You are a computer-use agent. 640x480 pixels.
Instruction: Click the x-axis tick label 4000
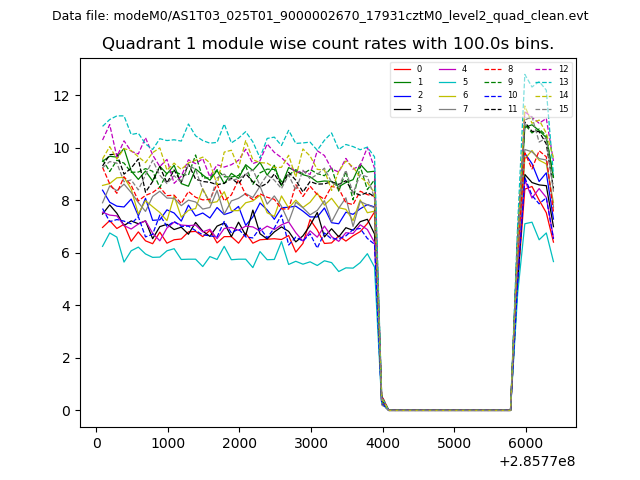coord(382,444)
